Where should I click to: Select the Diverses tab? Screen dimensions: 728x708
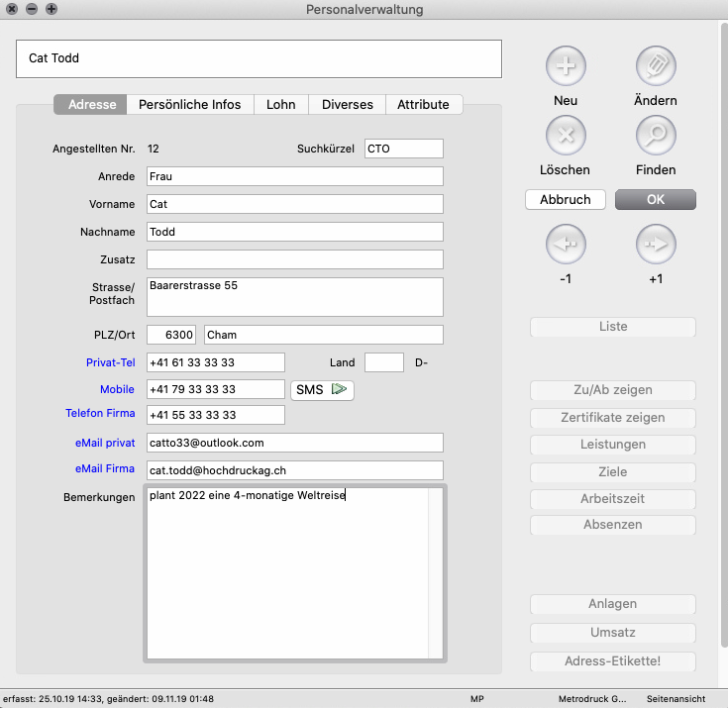point(347,105)
